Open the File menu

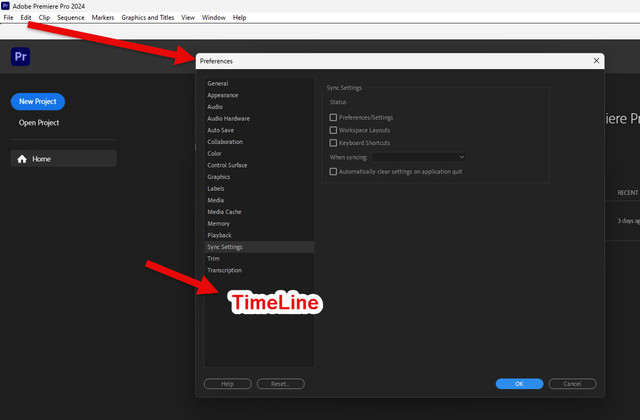(x=8, y=18)
